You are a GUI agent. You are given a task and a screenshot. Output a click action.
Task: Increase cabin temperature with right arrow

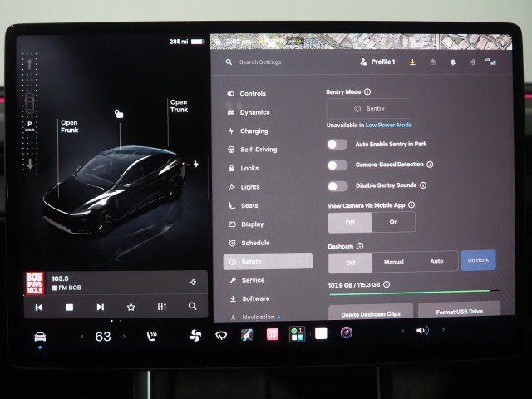click(x=124, y=336)
